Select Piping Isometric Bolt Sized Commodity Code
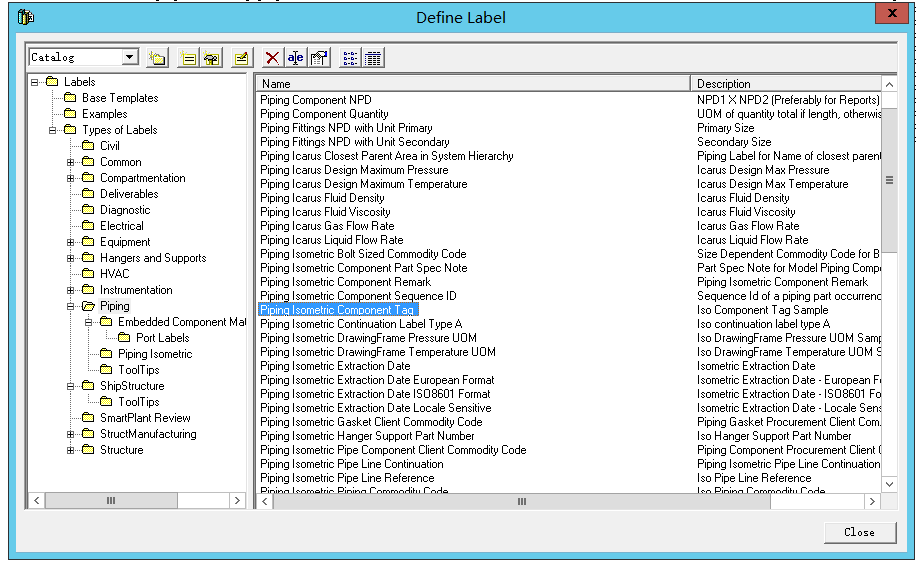Screen dimensions: 917x562 coord(363,254)
